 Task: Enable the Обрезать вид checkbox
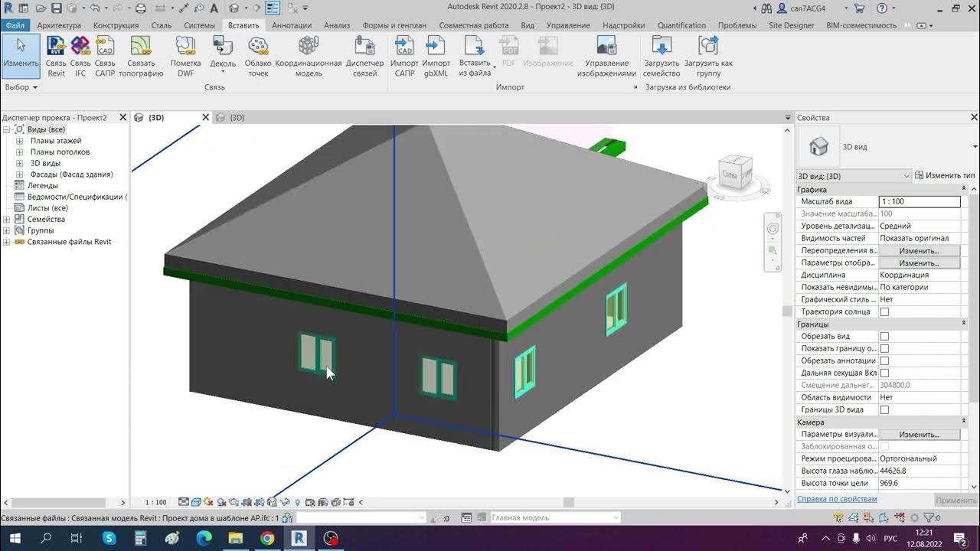coord(884,337)
